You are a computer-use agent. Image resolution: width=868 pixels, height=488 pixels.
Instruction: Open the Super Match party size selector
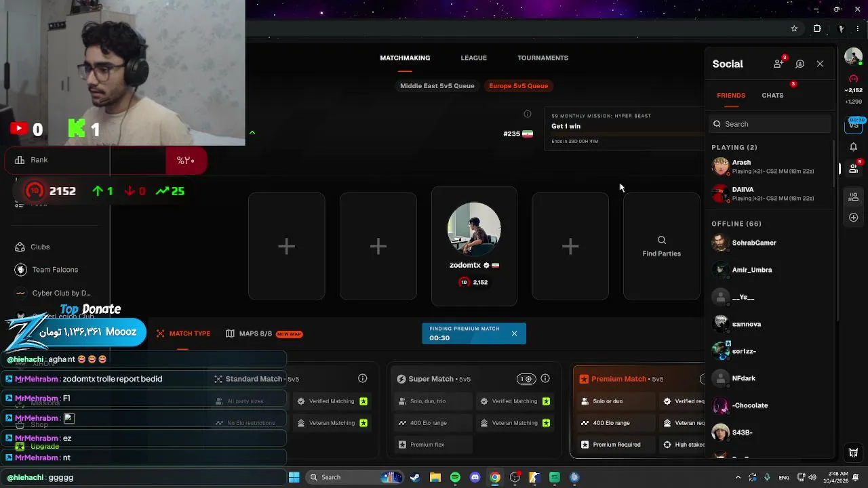pos(525,379)
